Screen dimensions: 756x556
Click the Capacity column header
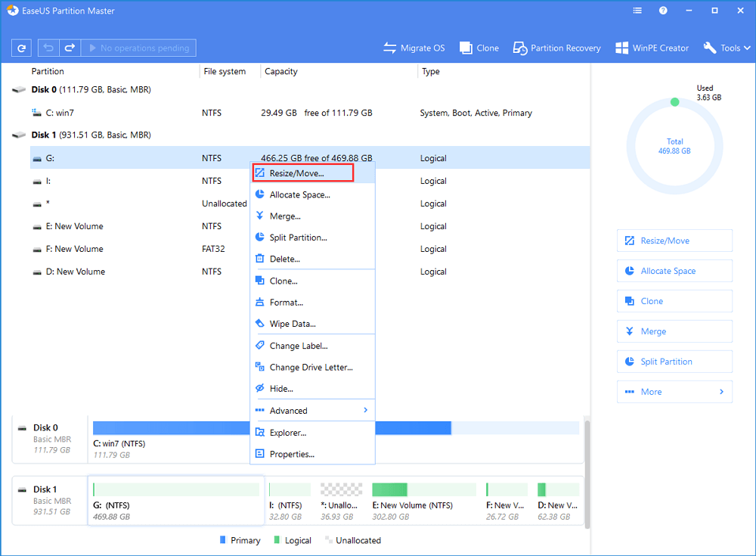coord(281,71)
